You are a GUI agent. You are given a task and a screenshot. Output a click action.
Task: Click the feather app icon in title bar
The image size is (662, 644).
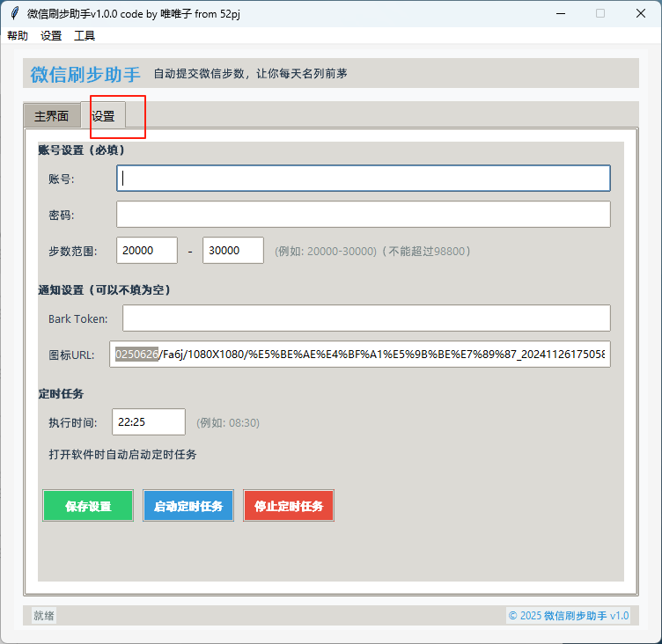coord(15,13)
